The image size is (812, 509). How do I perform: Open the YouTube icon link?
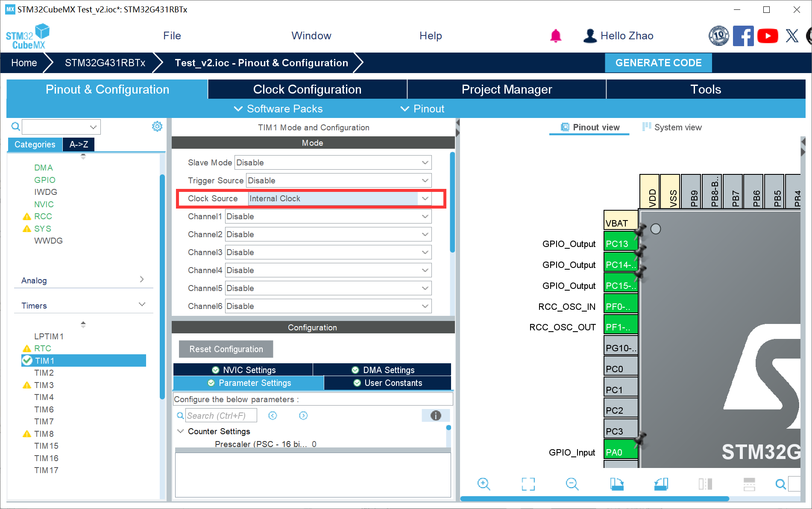[768, 36]
